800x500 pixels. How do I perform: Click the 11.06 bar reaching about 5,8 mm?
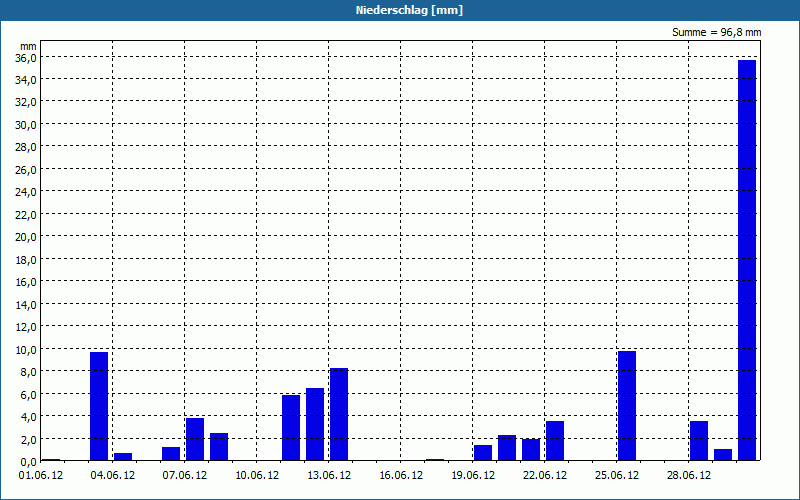[291, 428]
